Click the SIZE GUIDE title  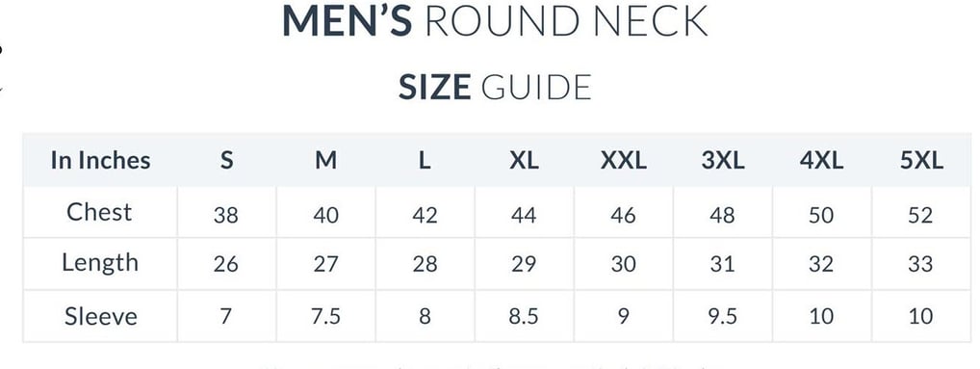tap(495, 87)
